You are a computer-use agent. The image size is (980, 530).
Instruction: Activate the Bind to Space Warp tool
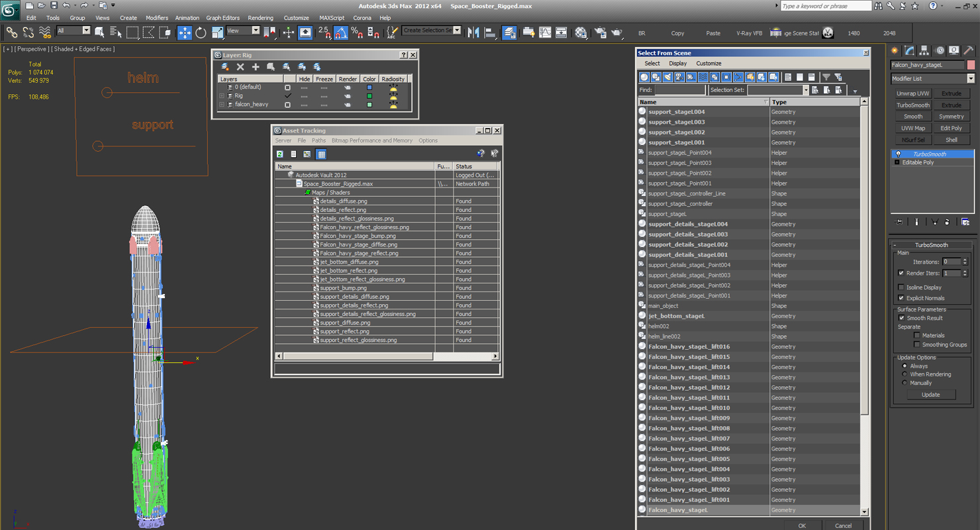coord(45,32)
